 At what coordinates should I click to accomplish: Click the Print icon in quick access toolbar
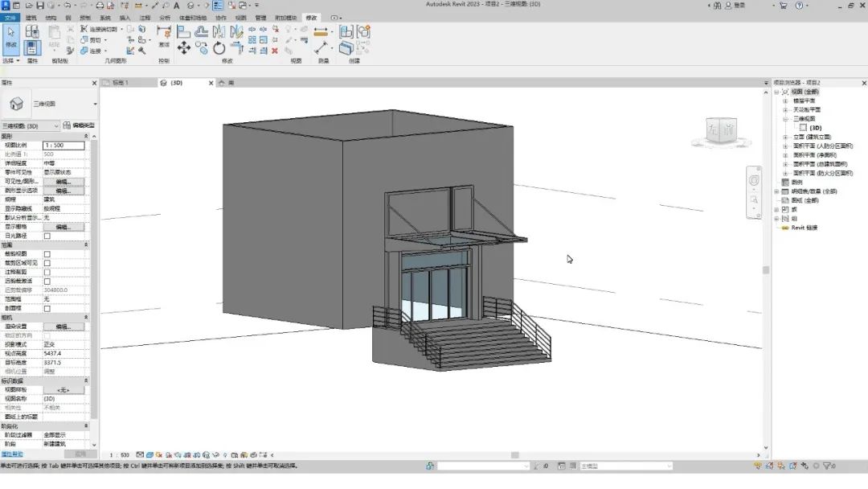[100, 5]
